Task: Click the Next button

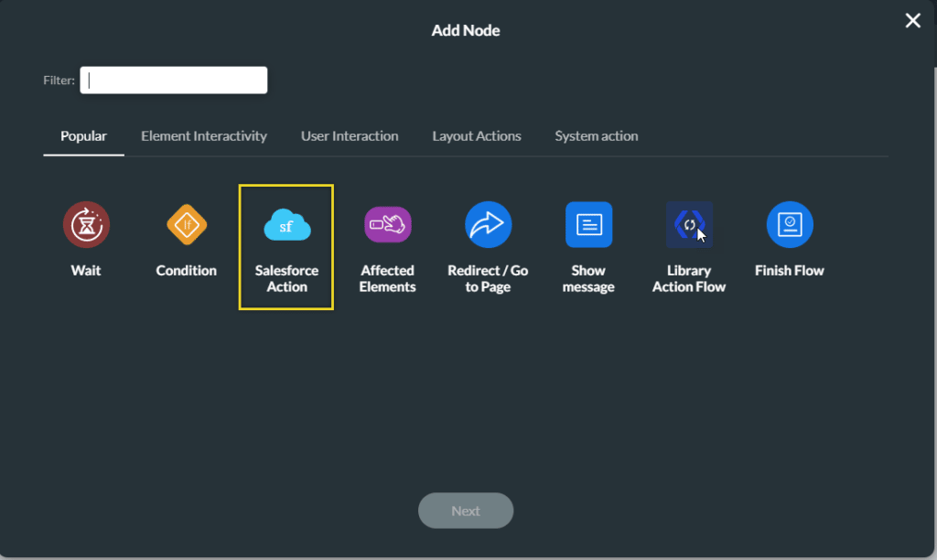Action: click(x=466, y=511)
